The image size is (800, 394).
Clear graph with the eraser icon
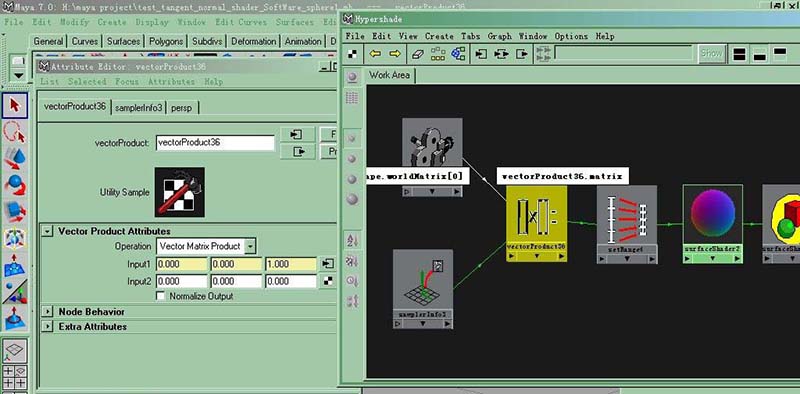point(417,54)
